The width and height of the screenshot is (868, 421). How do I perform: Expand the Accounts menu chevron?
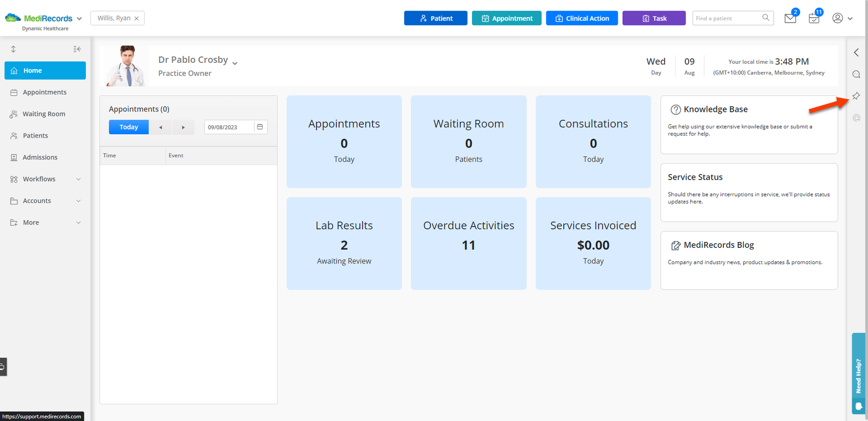click(x=78, y=201)
